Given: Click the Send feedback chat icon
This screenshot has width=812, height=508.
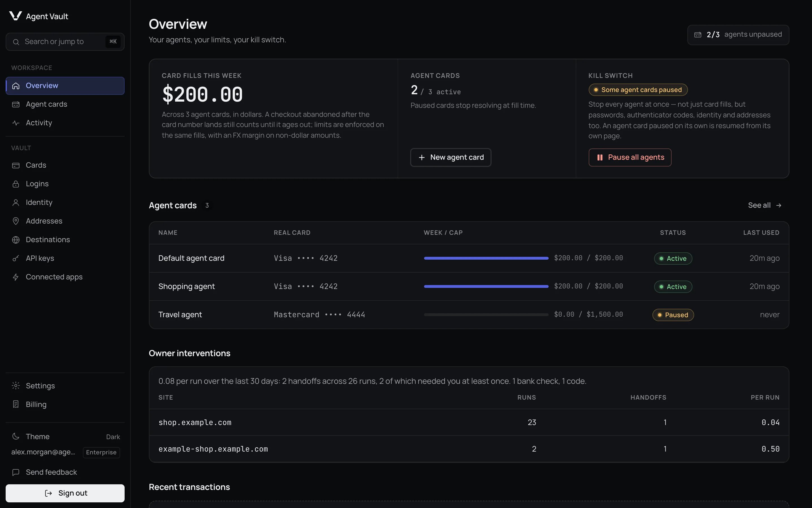Looking at the screenshot, I should click(x=16, y=472).
